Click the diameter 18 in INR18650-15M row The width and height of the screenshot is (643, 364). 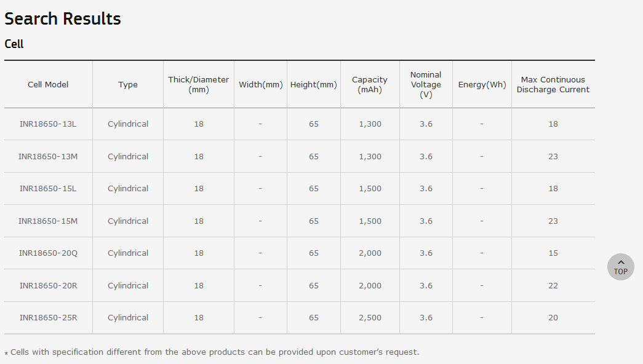coord(199,221)
